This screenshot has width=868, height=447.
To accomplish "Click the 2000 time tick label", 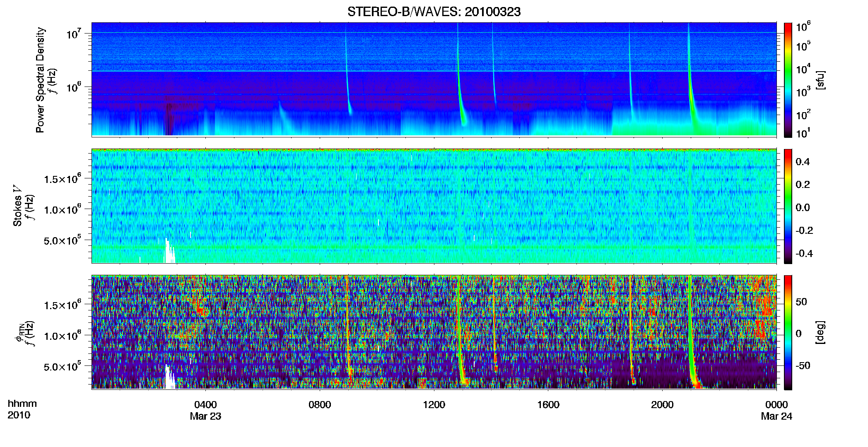I will coord(662,405).
